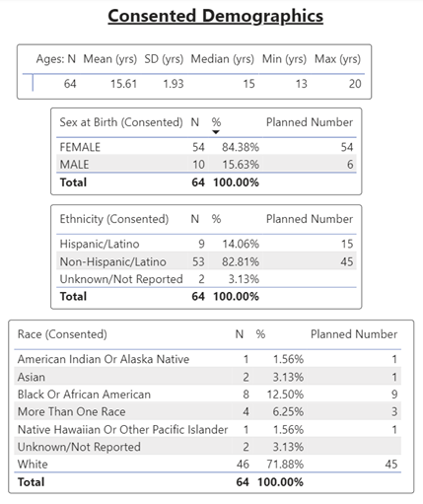
Task: Select Black Or African American row
Action: click(207, 395)
